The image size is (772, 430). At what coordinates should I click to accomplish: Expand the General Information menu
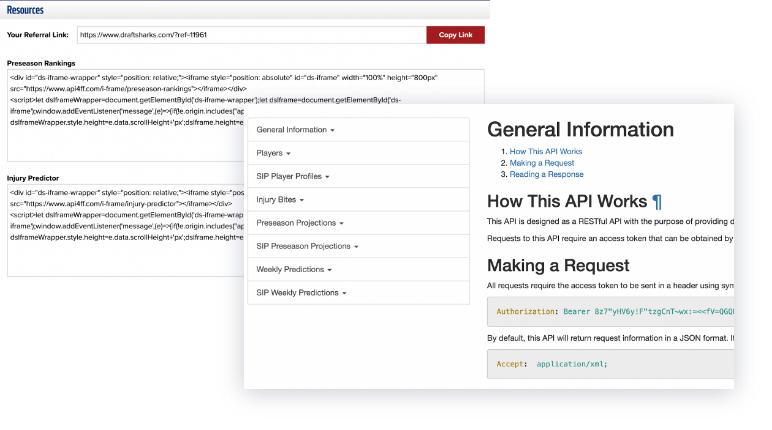tap(295, 130)
